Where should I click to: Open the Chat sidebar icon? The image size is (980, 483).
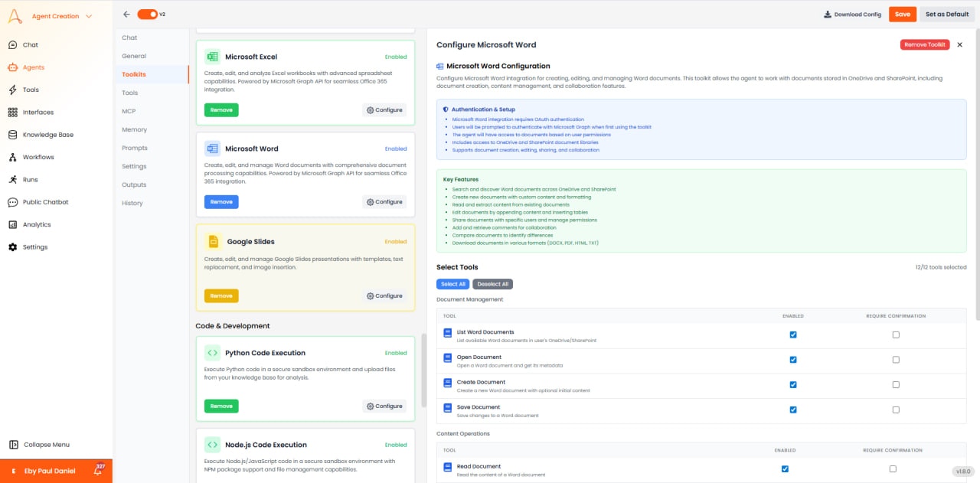[x=13, y=45]
